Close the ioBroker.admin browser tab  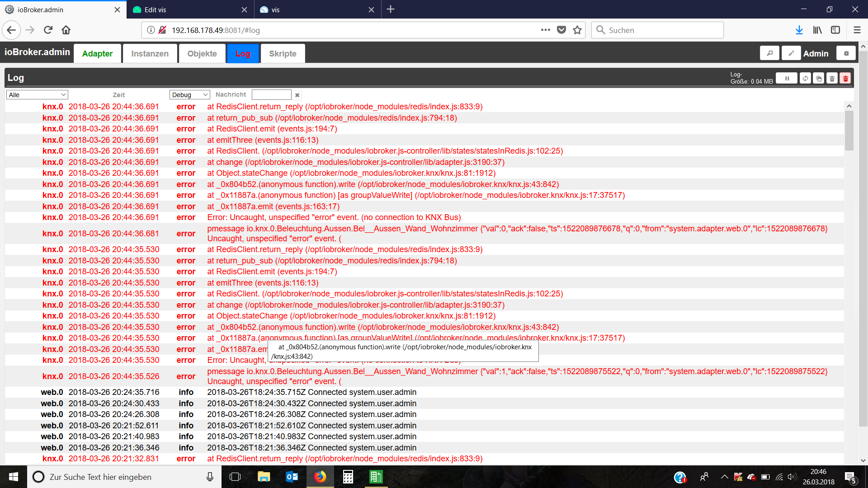pyautogui.click(x=117, y=9)
